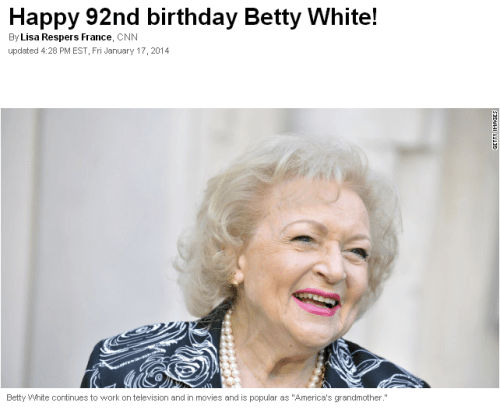Open author Lisa Respers France's page
The width and height of the screenshot is (500, 413).
pos(66,37)
